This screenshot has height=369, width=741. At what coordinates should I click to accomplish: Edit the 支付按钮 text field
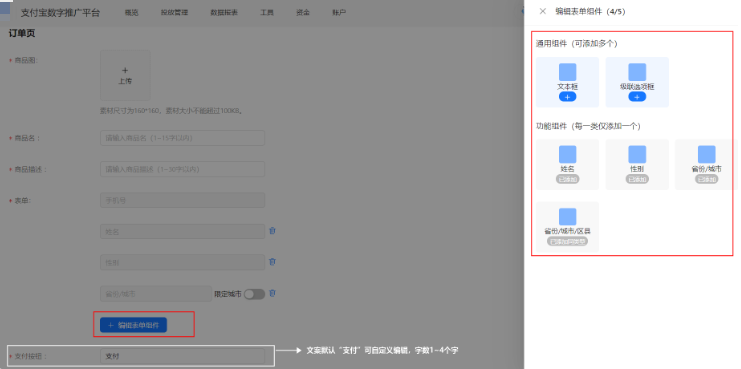pos(182,356)
